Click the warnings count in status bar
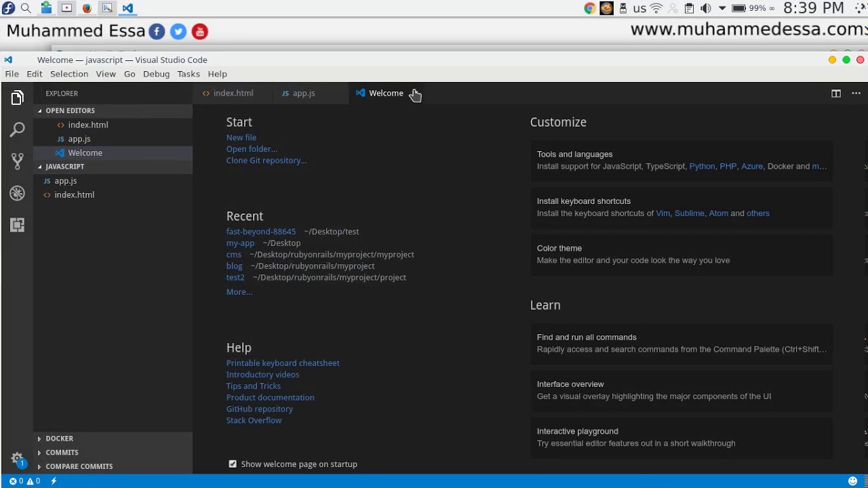Screen dimensions: 868x488 click(x=33, y=481)
